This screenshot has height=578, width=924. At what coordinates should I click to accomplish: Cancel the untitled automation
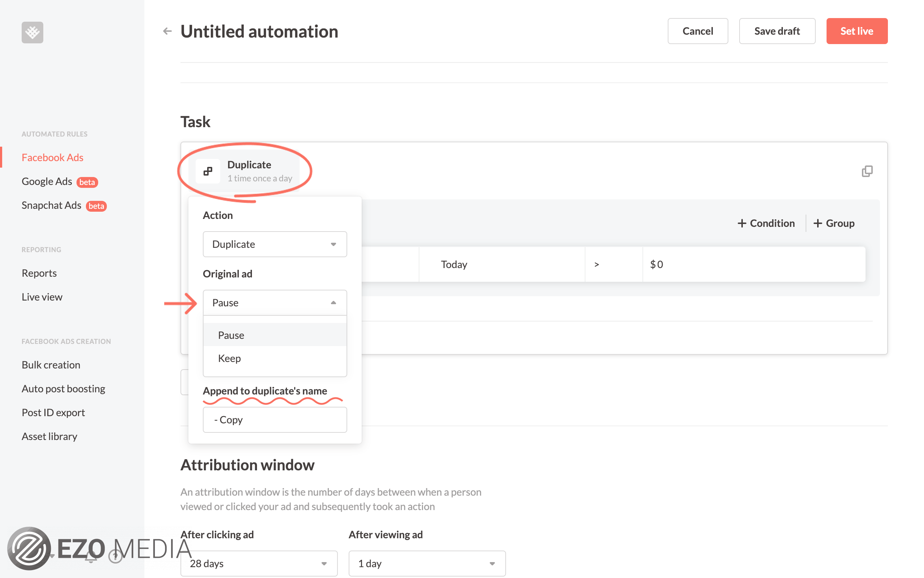click(698, 31)
